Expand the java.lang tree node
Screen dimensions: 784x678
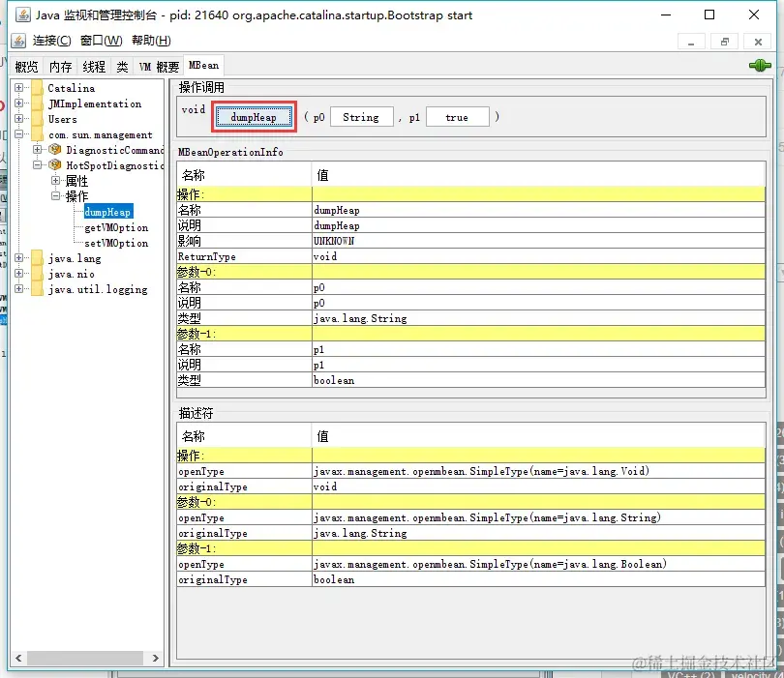[x=19, y=258]
